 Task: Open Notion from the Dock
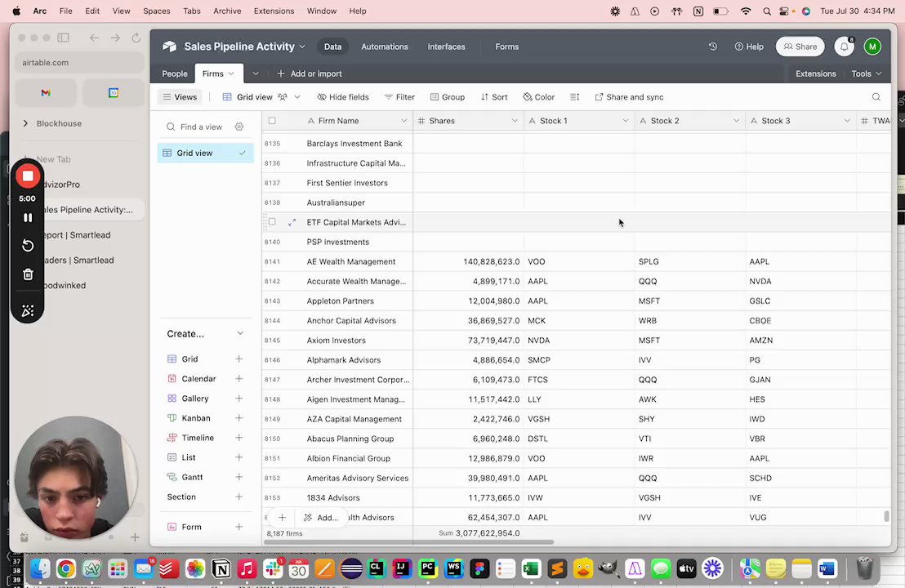221,569
